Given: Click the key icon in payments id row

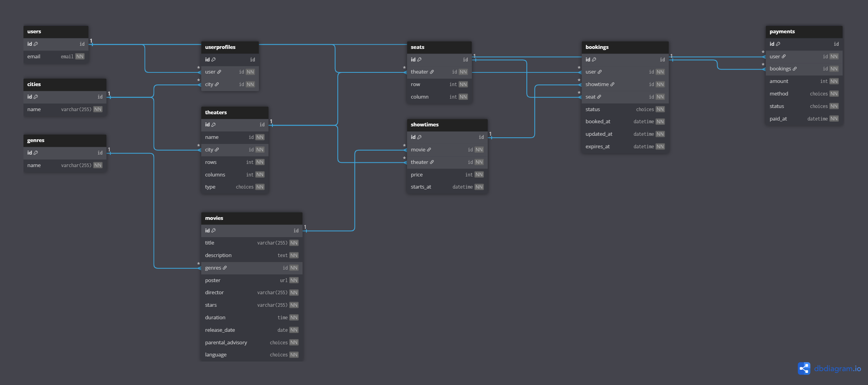Looking at the screenshot, I should (x=778, y=44).
